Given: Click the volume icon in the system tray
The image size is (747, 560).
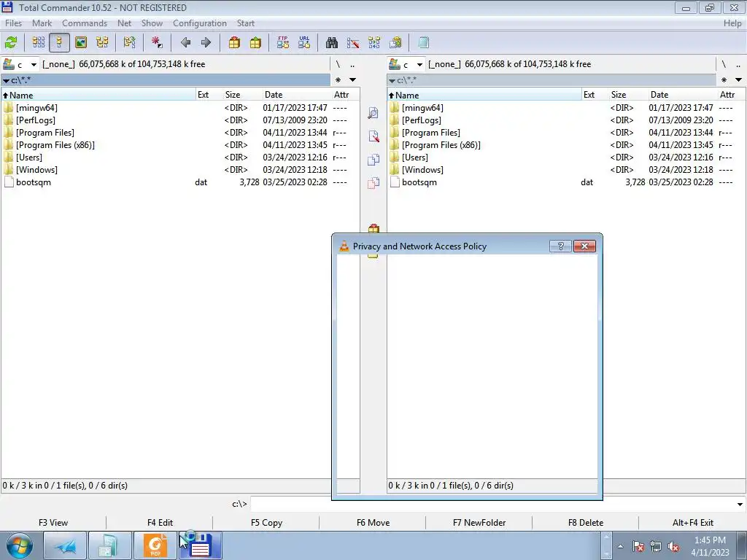Looking at the screenshot, I should (673, 547).
